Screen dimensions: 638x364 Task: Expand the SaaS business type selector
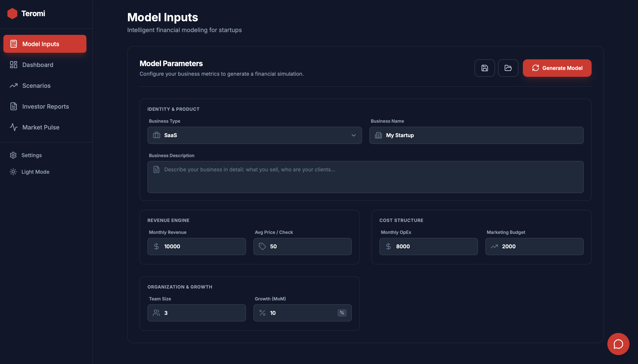[x=254, y=135]
